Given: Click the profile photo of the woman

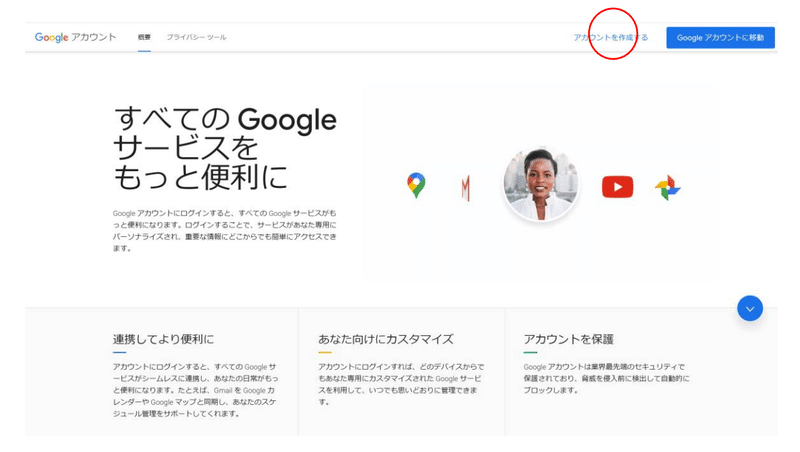Looking at the screenshot, I should [541, 184].
